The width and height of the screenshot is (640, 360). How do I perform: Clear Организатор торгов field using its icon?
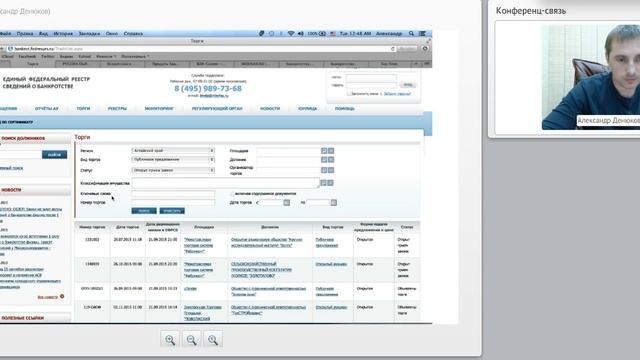coord(331,170)
